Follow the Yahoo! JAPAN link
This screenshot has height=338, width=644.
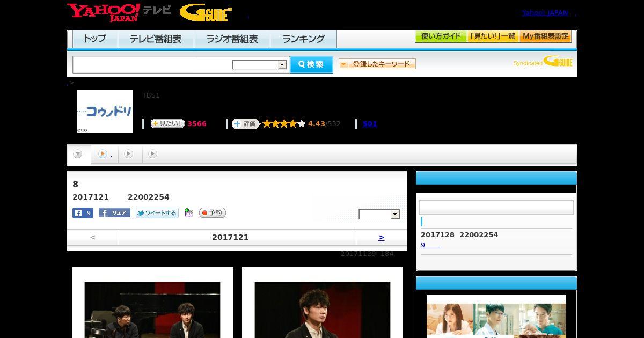point(545,13)
